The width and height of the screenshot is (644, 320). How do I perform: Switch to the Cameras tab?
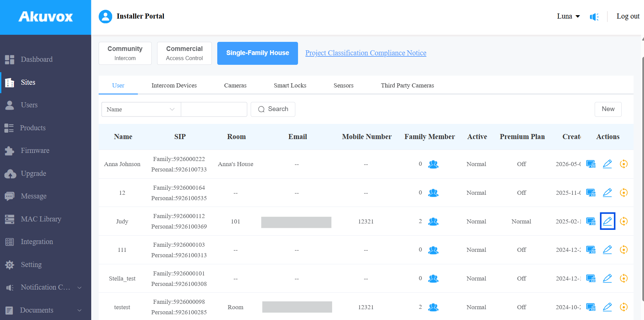tap(235, 85)
